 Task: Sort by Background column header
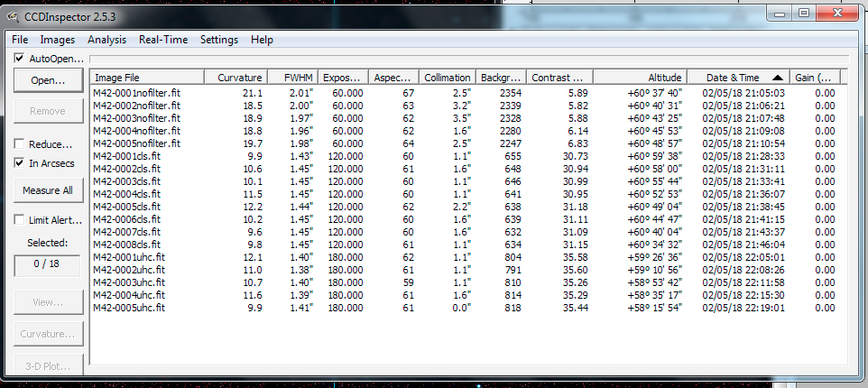coord(501,78)
